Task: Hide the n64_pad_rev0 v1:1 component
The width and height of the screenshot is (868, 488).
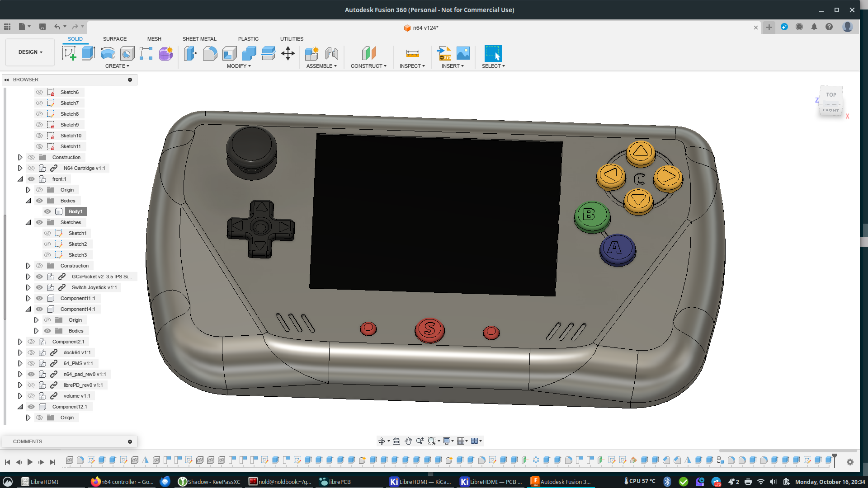Action: 31,374
